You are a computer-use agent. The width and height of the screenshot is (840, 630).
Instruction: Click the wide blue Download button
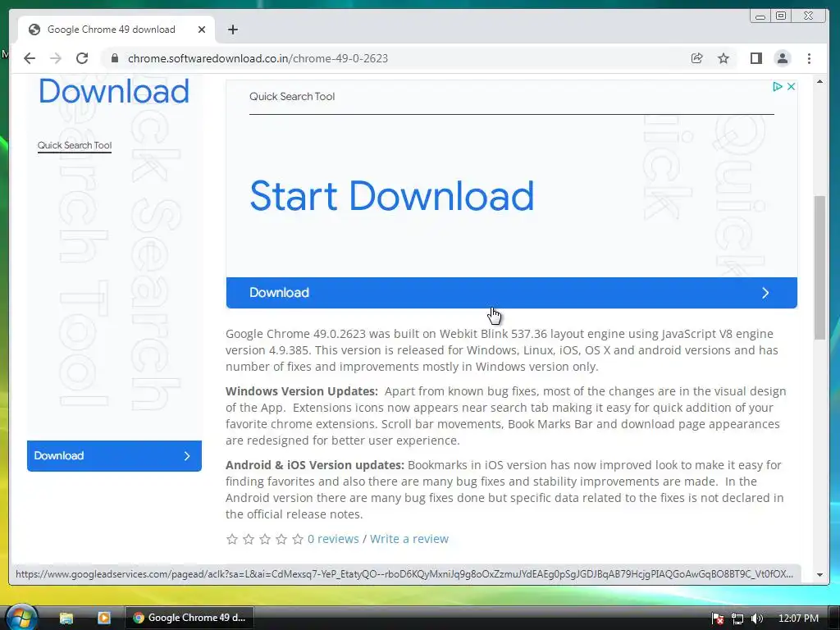[x=512, y=293]
